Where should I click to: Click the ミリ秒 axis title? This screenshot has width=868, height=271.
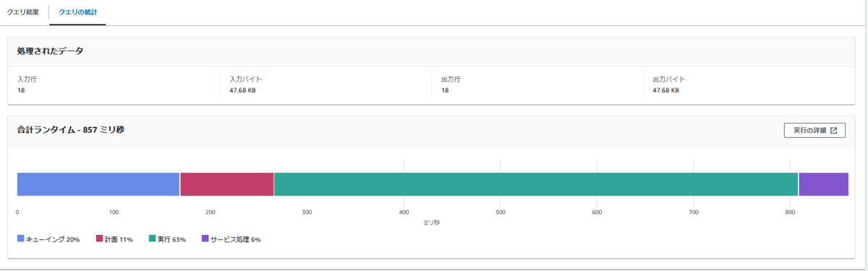click(x=432, y=223)
